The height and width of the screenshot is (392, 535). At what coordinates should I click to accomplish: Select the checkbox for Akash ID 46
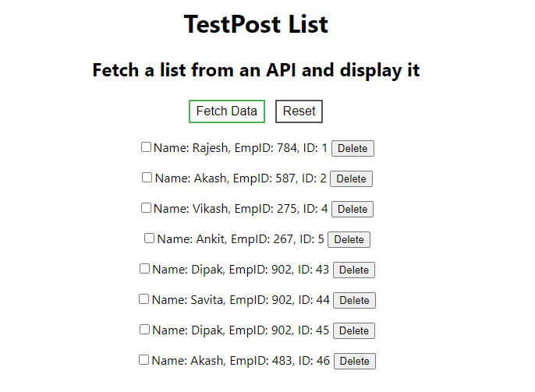point(144,359)
